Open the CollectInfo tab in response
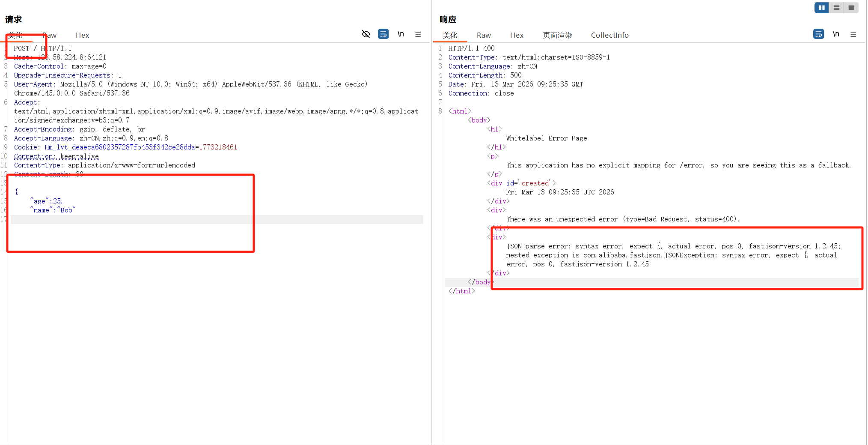Screen dimensions: 868x445 609,35
